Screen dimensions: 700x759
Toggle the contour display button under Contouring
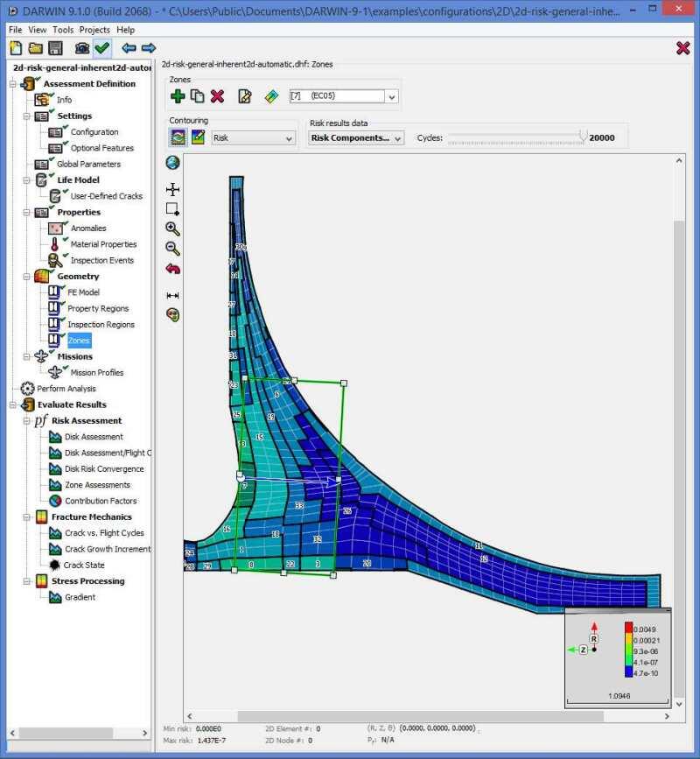pyautogui.click(x=178, y=137)
